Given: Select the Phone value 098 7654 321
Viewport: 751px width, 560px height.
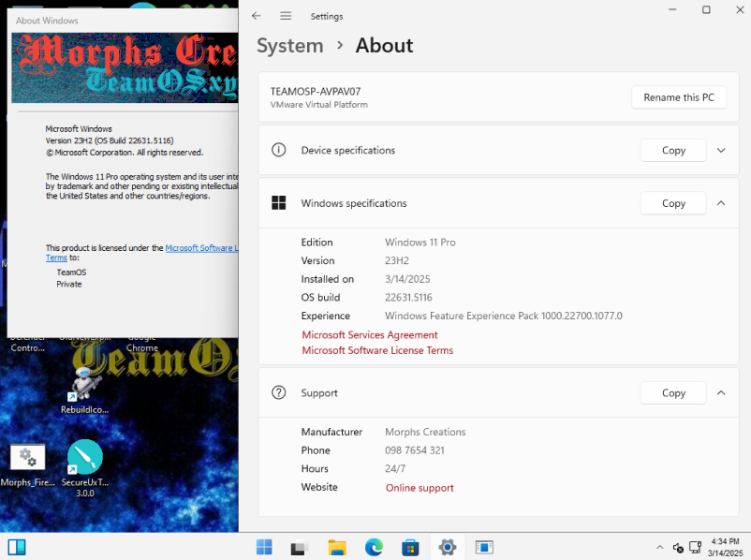Looking at the screenshot, I should pos(415,450).
